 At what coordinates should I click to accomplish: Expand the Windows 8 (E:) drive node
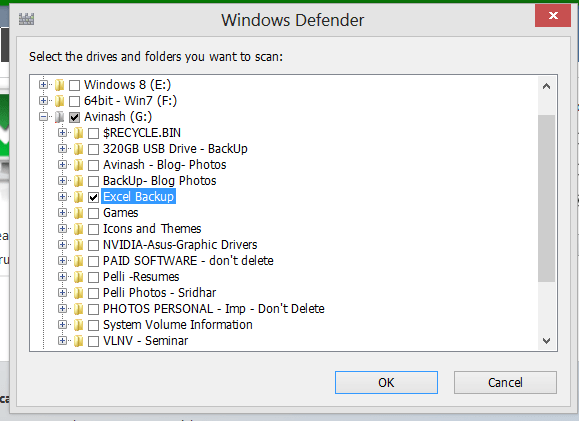pyautogui.click(x=44, y=85)
